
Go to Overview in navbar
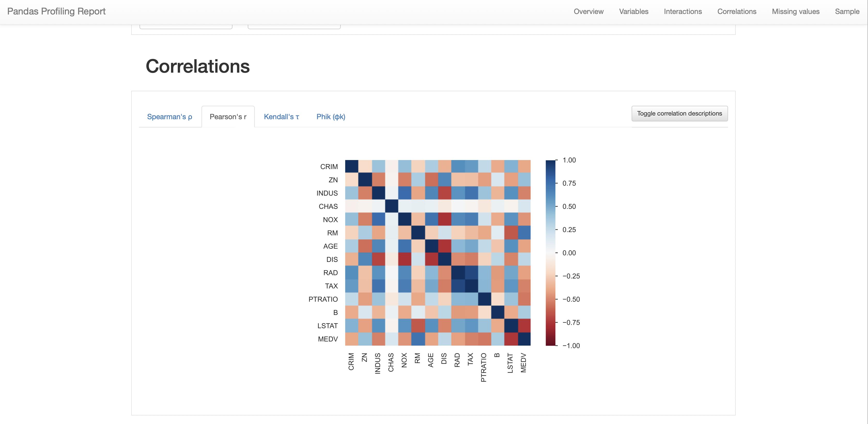[x=588, y=11]
